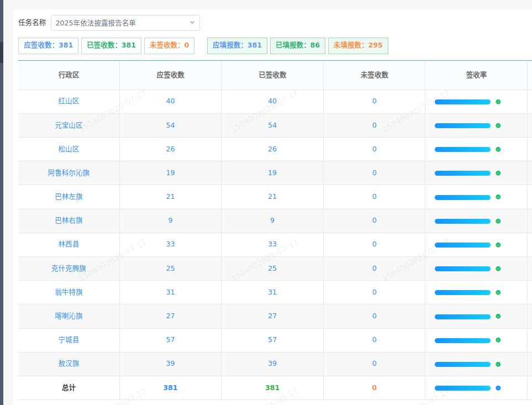Click the dropdown chevron arrow beside 2025年依法披露报告名单
The height and width of the screenshot is (405, 532).
[x=192, y=23]
